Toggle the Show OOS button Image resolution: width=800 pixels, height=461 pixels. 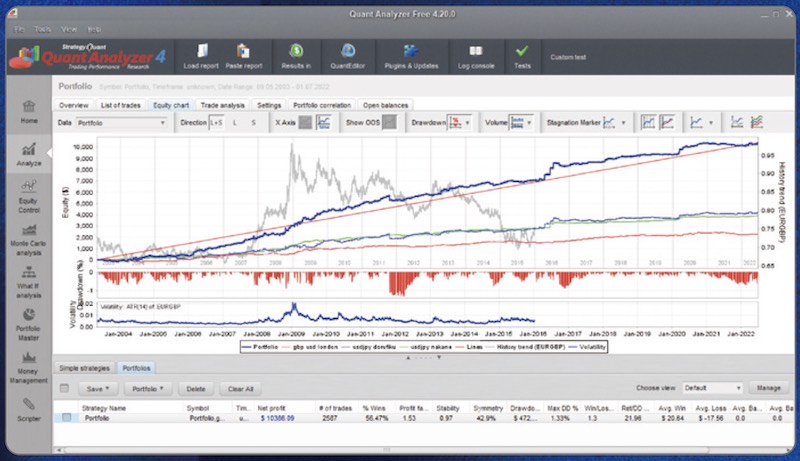pos(388,123)
